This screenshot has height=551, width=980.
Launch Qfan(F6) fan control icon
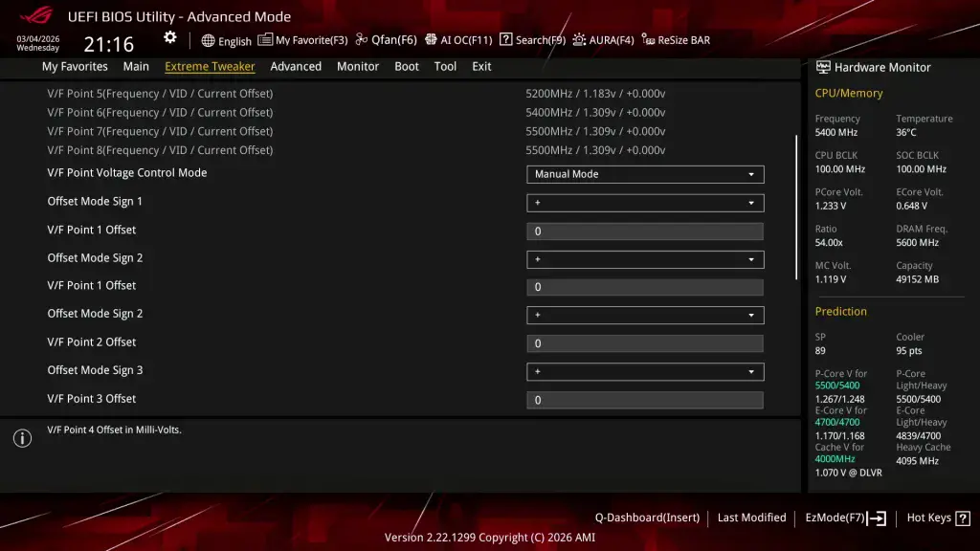pyautogui.click(x=361, y=39)
